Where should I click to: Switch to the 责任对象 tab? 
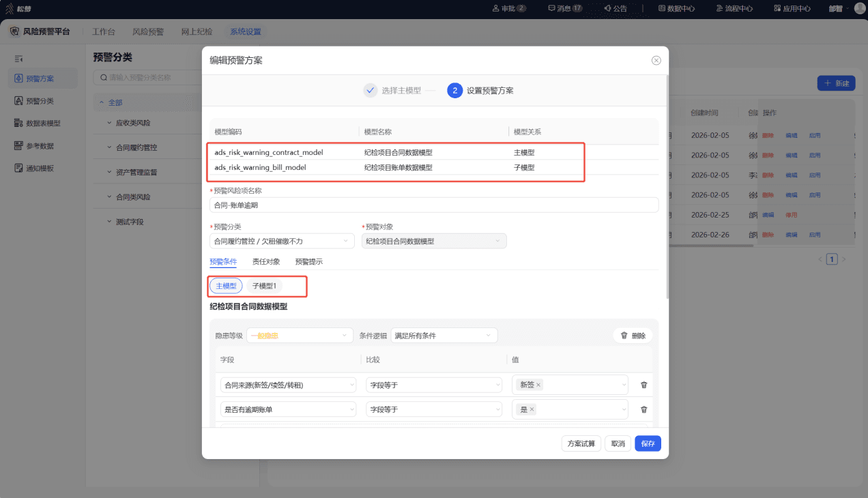tap(266, 261)
